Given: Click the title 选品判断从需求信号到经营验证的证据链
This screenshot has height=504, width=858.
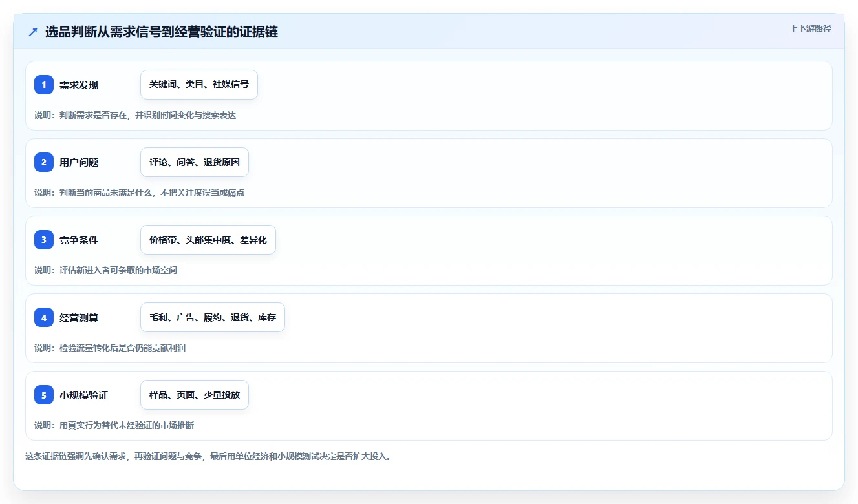Looking at the screenshot, I should point(162,32).
